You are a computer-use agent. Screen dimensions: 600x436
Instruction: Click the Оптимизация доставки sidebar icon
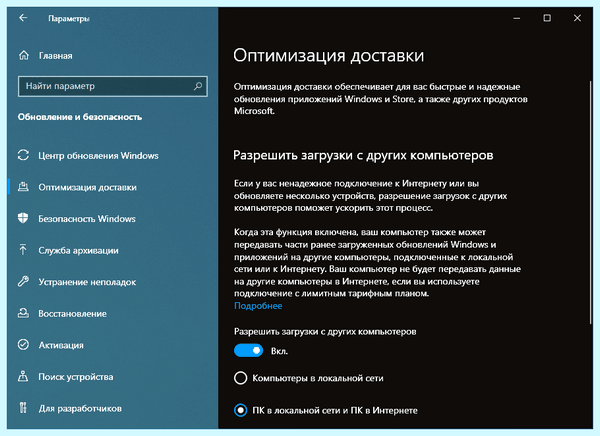click(x=23, y=187)
